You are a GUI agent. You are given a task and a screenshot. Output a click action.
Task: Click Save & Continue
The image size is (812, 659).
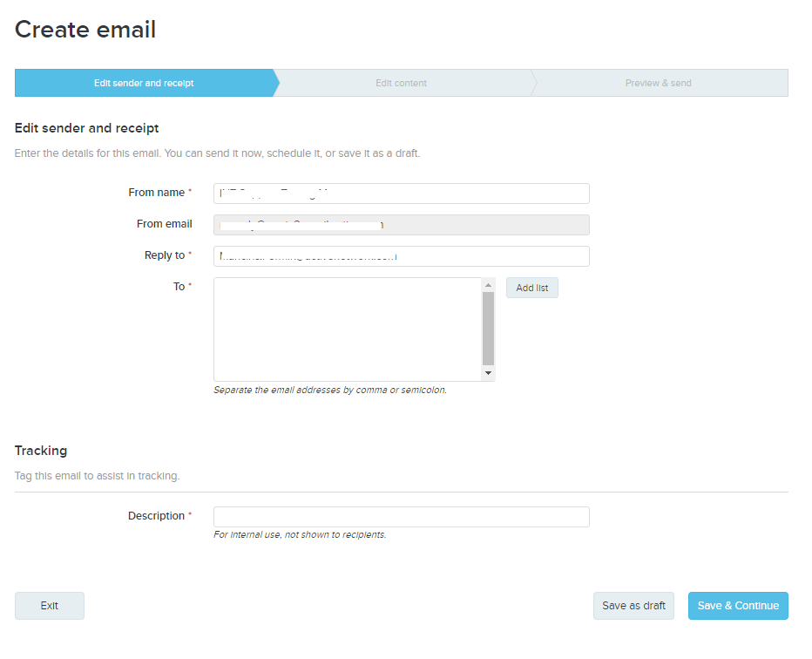coord(738,606)
